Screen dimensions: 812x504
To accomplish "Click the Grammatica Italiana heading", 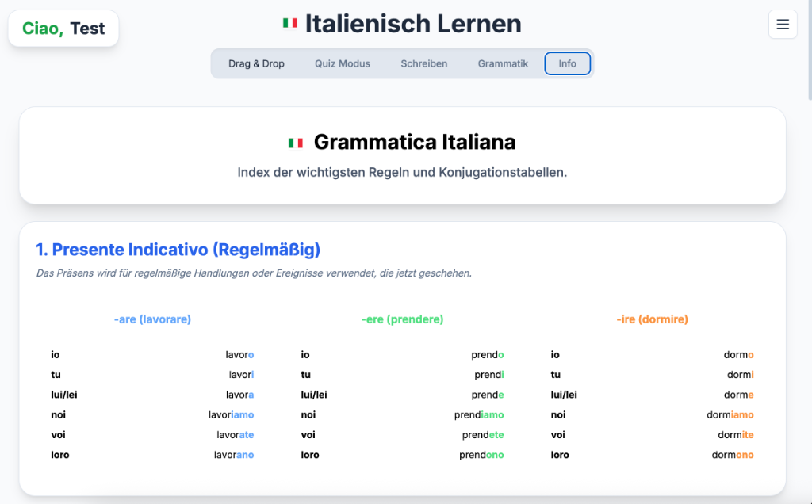I will [x=415, y=143].
